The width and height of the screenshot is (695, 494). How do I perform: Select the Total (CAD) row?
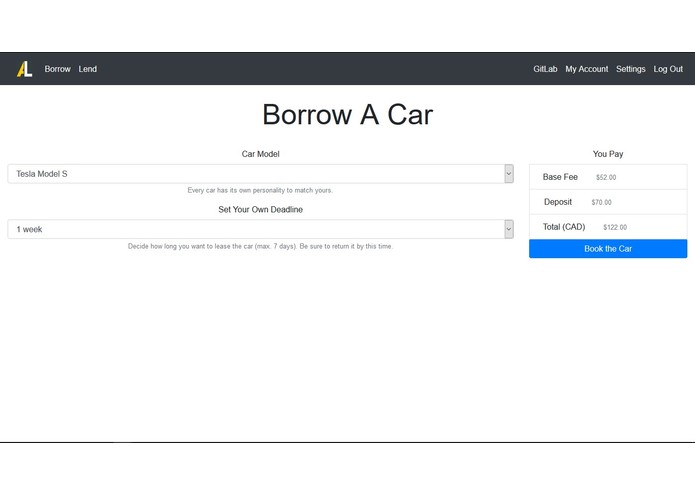(x=608, y=227)
